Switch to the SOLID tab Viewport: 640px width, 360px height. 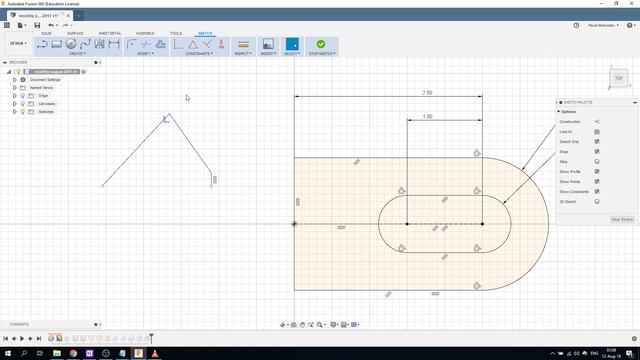click(x=46, y=33)
